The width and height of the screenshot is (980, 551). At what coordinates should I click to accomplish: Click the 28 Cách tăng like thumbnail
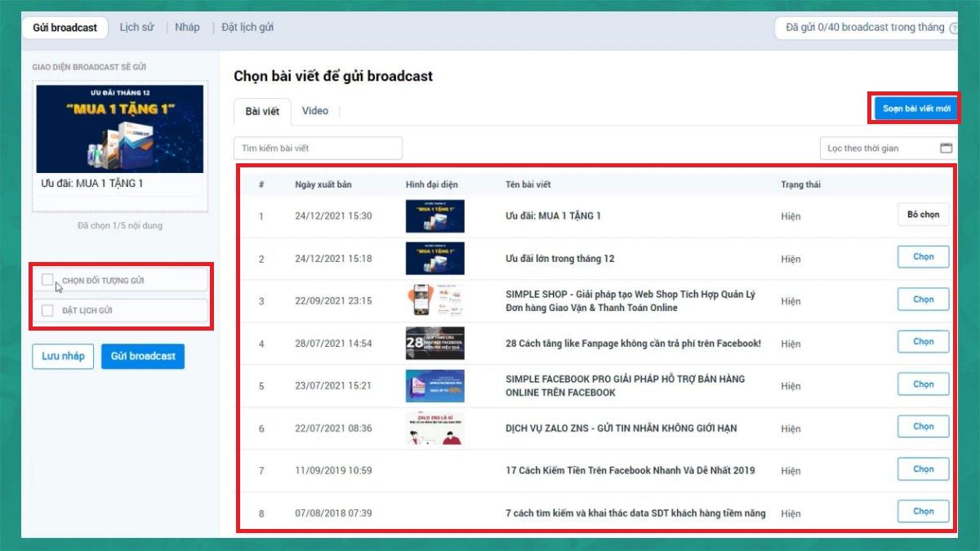click(x=434, y=344)
